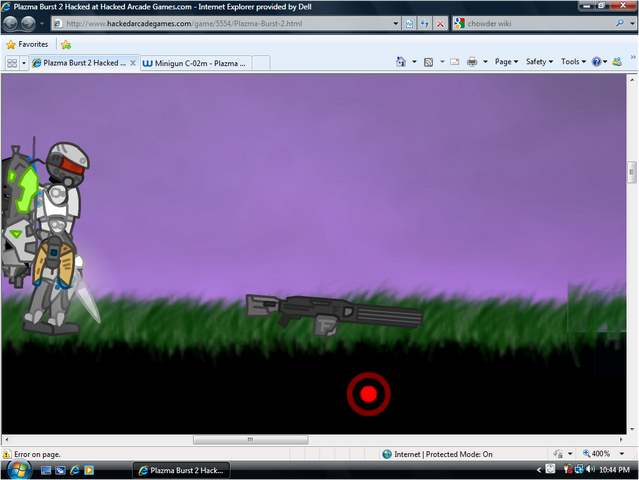
Task: Click Switch Between Windows Quick Launch icon
Action: 60,471
